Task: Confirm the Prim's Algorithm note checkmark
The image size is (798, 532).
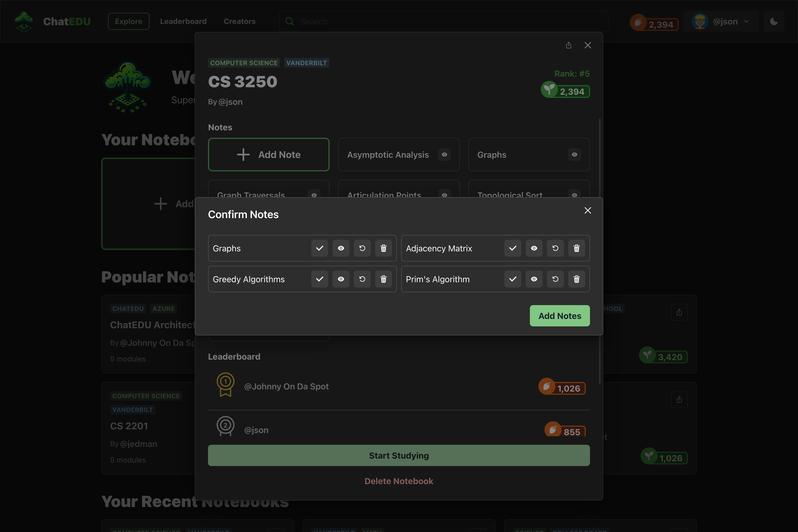Action: [512, 279]
